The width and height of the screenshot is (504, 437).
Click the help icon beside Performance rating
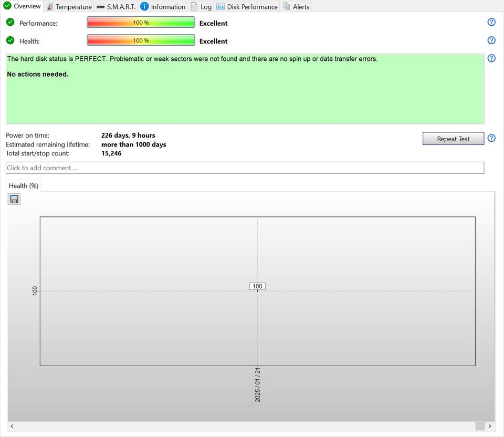[x=491, y=22]
